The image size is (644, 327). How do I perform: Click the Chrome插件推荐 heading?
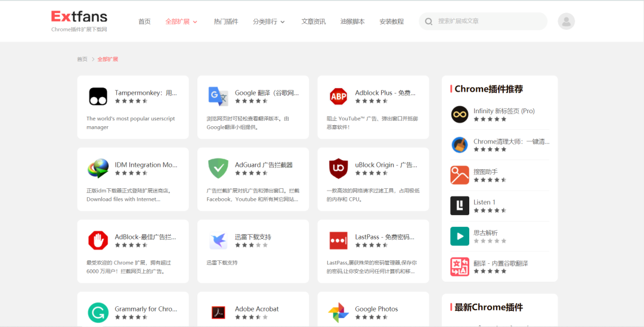489,89
